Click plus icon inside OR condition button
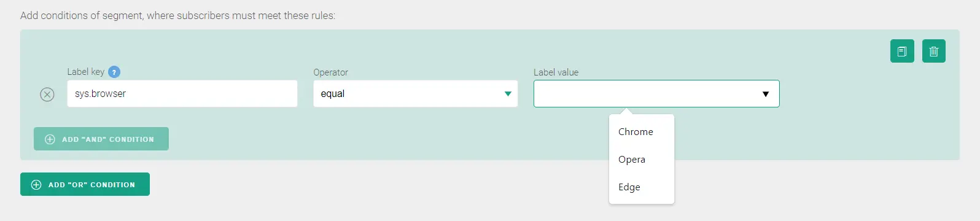This screenshot has width=980, height=221. (36, 185)
